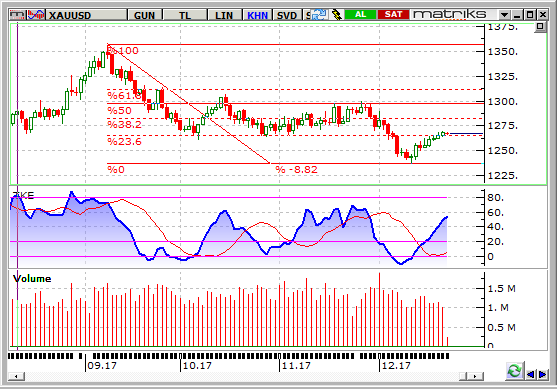The height and width of the screenshot is (389, 557).
Task: Click the %23.6 Fibonacci level label
Action: tap(125, 141)
